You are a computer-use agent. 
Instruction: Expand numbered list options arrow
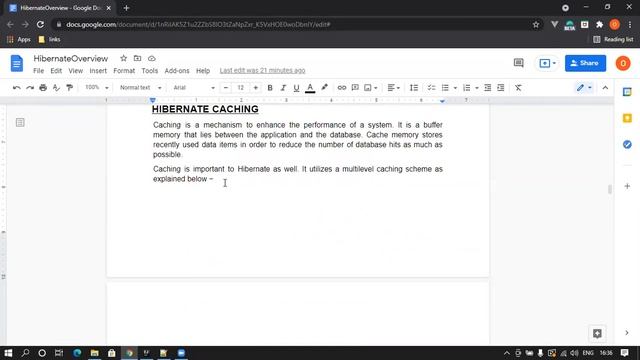coord(477,88)
